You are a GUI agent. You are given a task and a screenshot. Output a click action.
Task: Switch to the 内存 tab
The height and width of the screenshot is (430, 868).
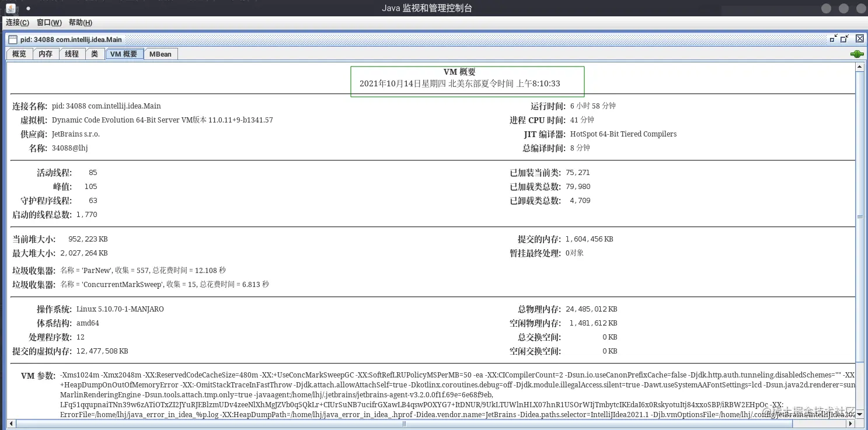(x=46, y=54)
